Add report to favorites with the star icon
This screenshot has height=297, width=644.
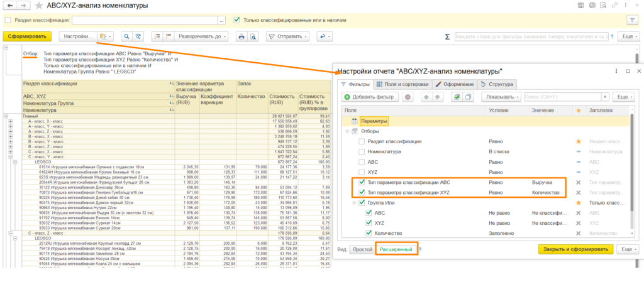click(38, 6)
